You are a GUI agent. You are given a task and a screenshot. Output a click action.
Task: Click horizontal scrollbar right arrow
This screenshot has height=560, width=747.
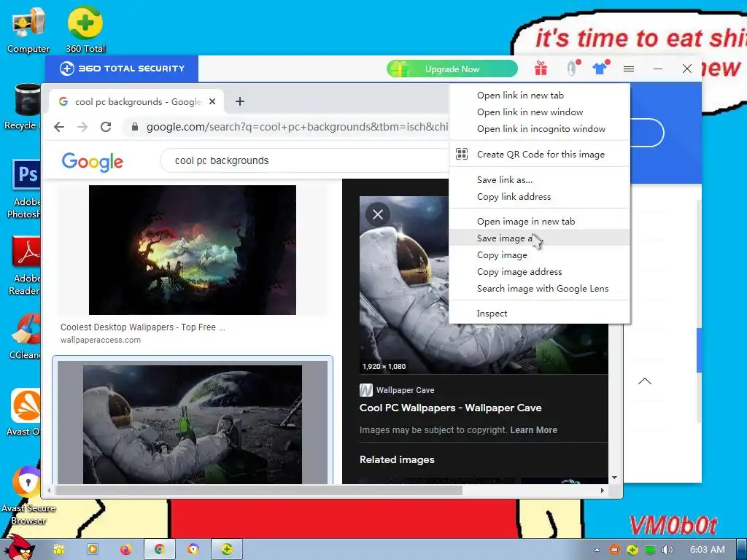(603, 490)
